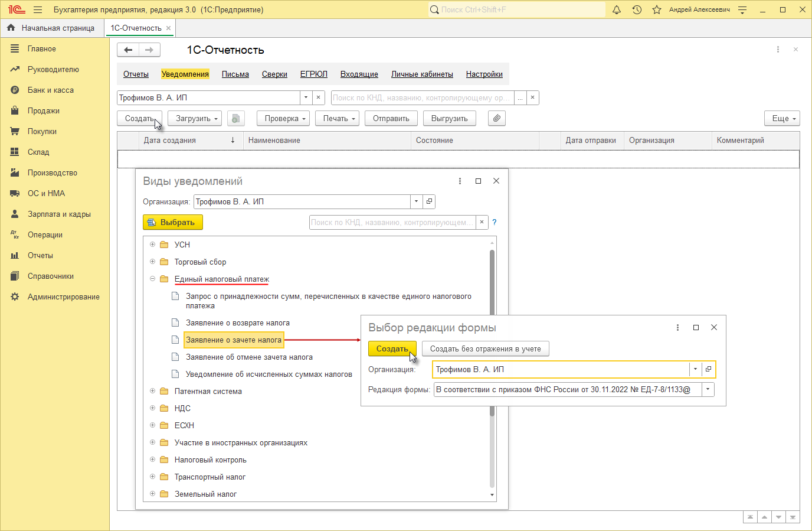The image size is (812, 531).
Task: Expand the Торговый сбор folder
Action: tap(153, 262)
